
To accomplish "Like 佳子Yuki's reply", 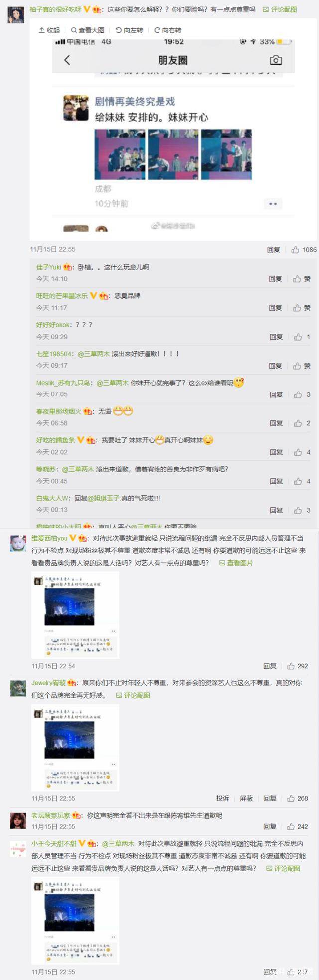I will [302, 279].
